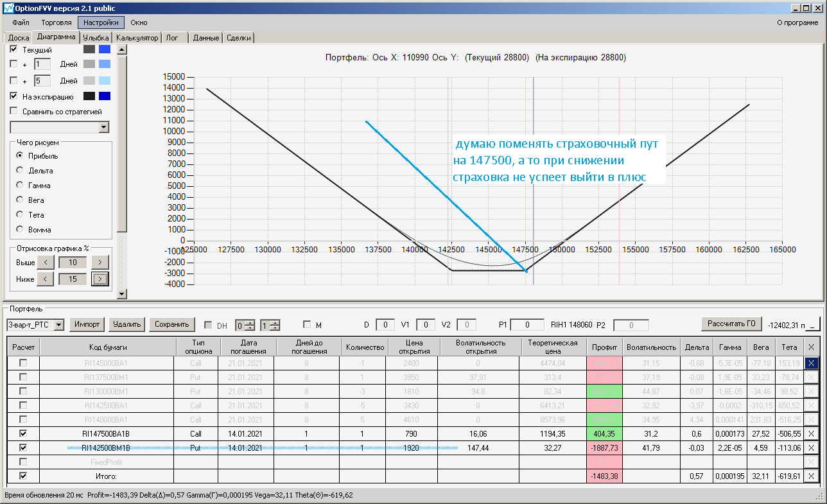827x504 pixels.
Task: Click the DH stepper showing 0
Action: click(245, 326)
